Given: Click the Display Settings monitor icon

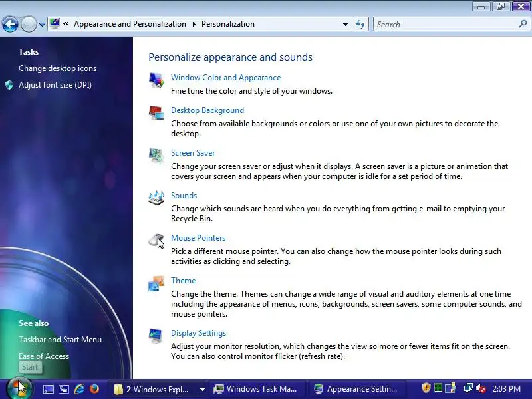Looking at the screenshot, I should [156, 336].
